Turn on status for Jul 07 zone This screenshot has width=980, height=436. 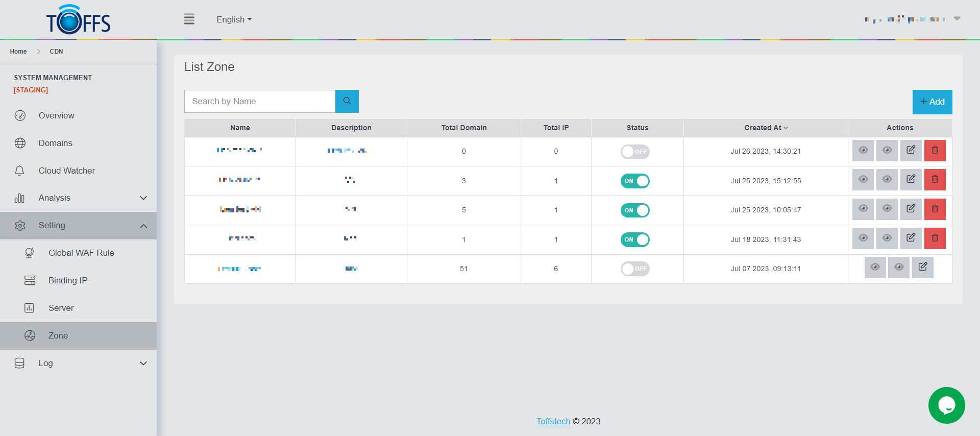pos(635,269)
